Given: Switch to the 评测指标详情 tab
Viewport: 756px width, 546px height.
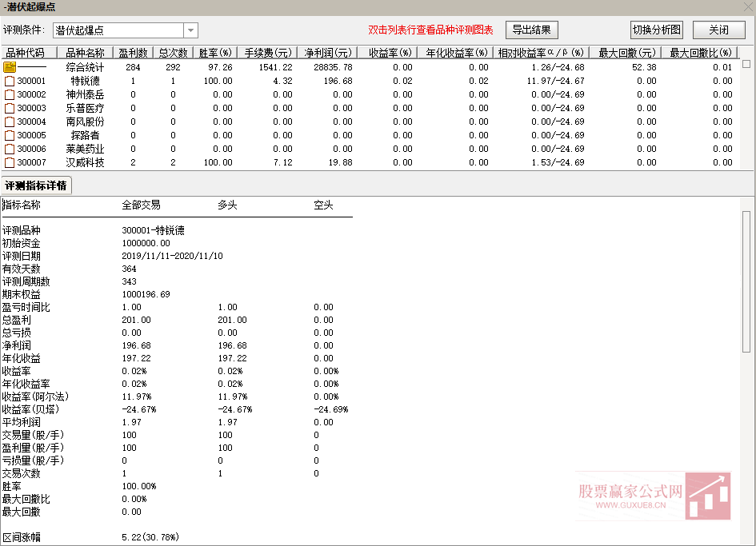Looking at the screenshot, I should pyautogui.click(x=38, y=185).
